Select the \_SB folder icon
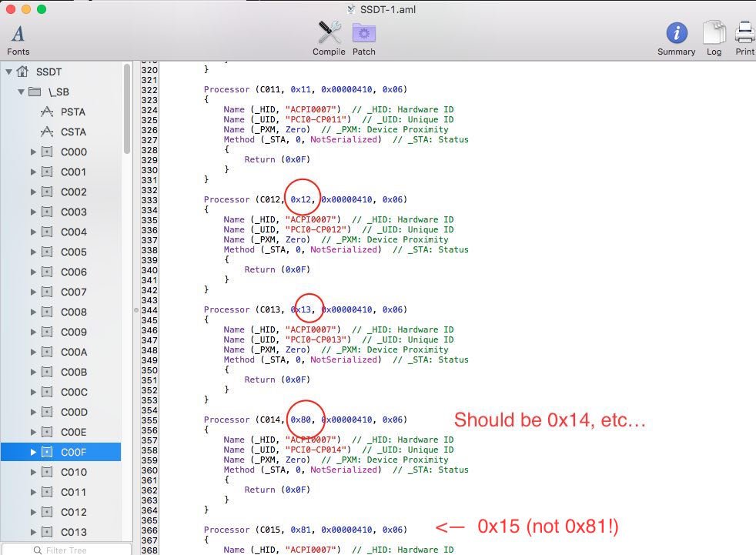The image size is (756, 555). point(35,92)
